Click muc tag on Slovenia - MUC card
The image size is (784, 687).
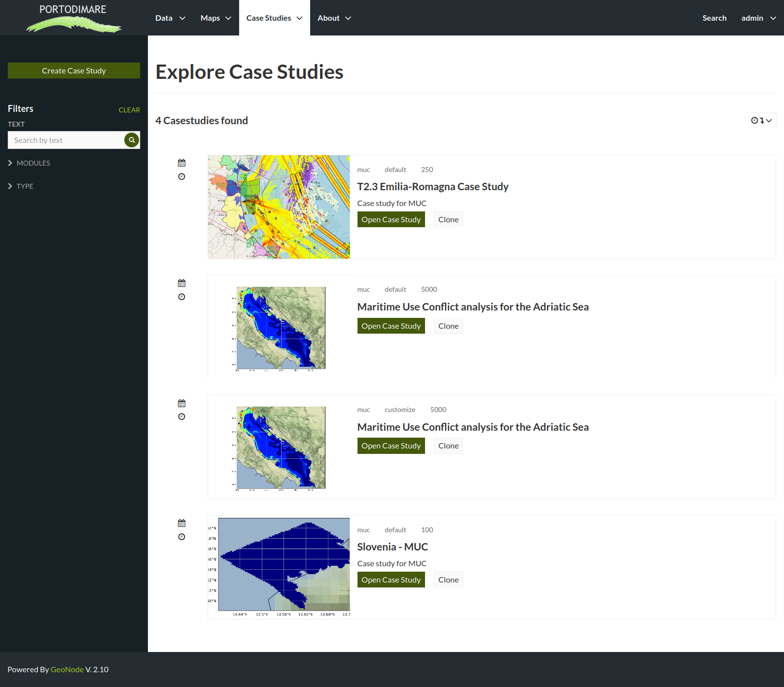click(x=363, y=530)
